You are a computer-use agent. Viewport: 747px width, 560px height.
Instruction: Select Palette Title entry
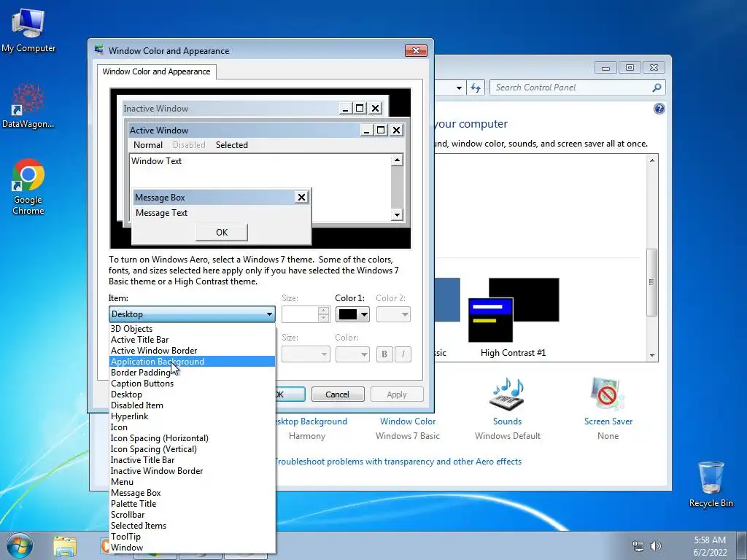pos(192,504)
